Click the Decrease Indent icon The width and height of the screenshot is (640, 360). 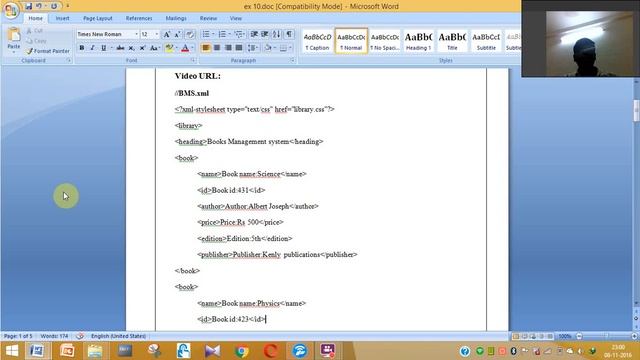(x=254, y=34)
